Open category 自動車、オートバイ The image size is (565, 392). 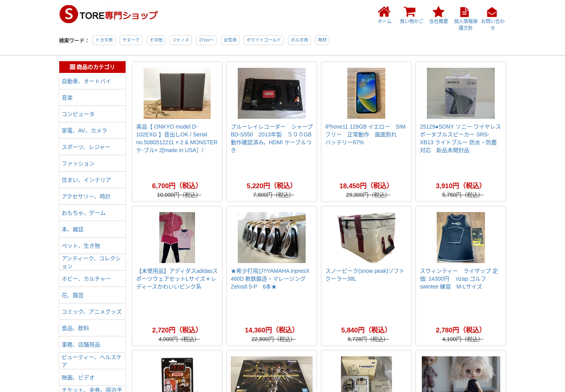click(x=92, y=81)
